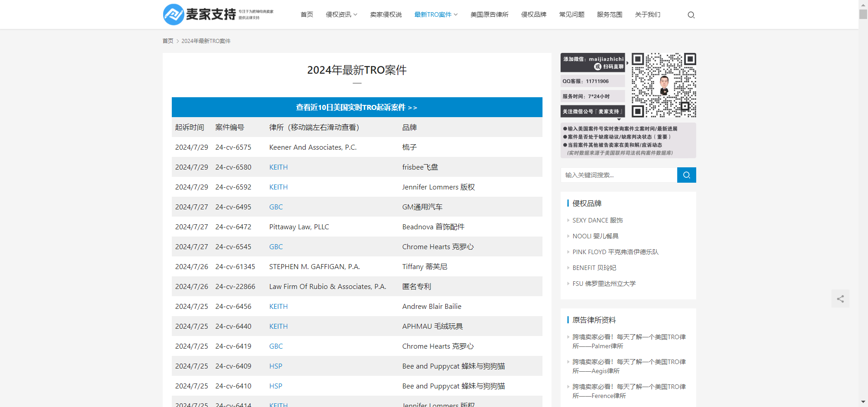Open the search magnifier icon in header

point(691,15)
